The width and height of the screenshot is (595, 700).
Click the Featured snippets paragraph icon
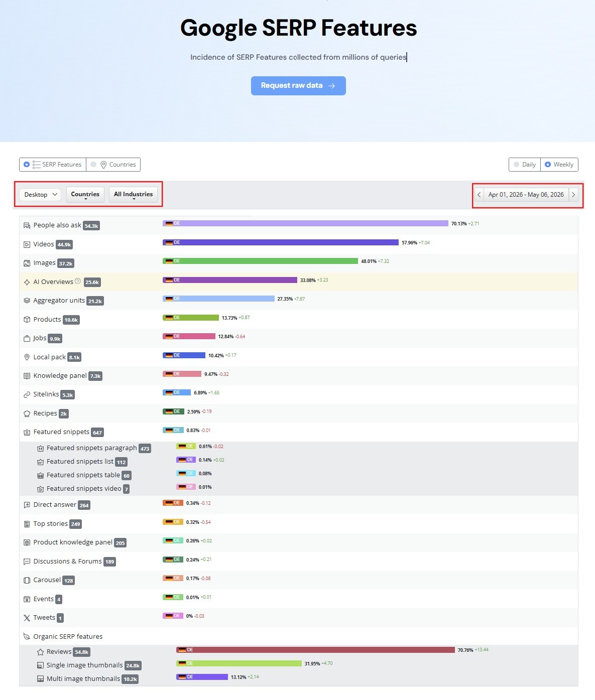click(40, 449)
